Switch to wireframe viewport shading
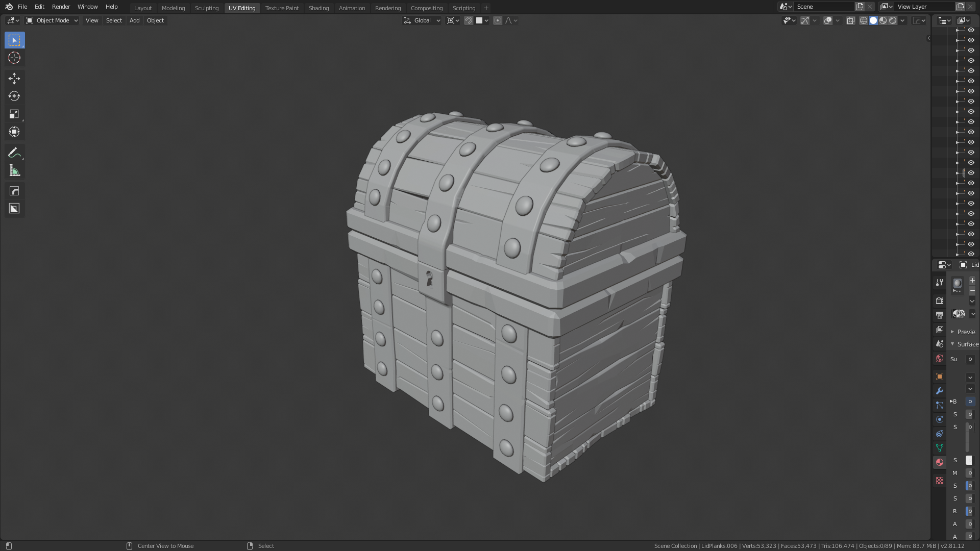 864,20
